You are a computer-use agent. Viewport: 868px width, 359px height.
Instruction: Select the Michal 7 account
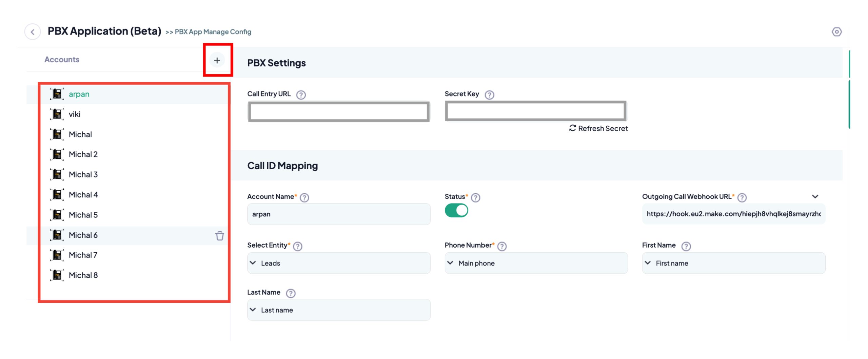tap(129, 255)
